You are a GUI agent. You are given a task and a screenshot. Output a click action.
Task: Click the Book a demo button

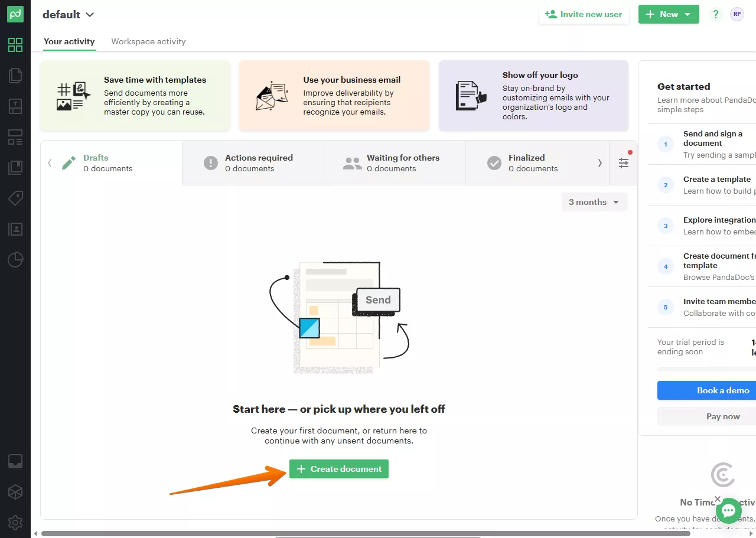coord(706,390)
